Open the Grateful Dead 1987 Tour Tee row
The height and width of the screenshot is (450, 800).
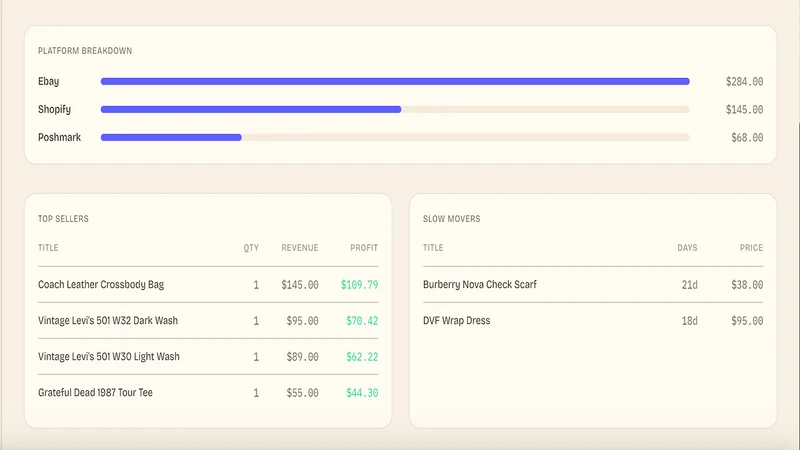(x=208, y=393)
